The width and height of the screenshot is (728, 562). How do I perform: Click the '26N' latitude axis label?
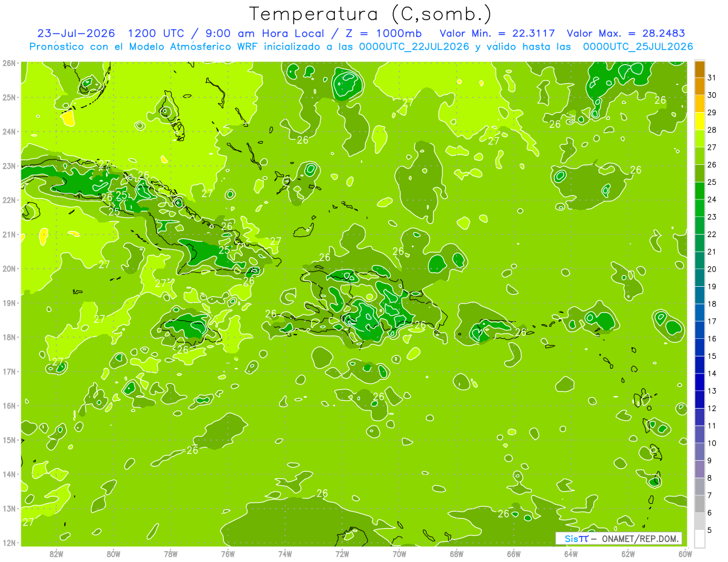(9, 63)
